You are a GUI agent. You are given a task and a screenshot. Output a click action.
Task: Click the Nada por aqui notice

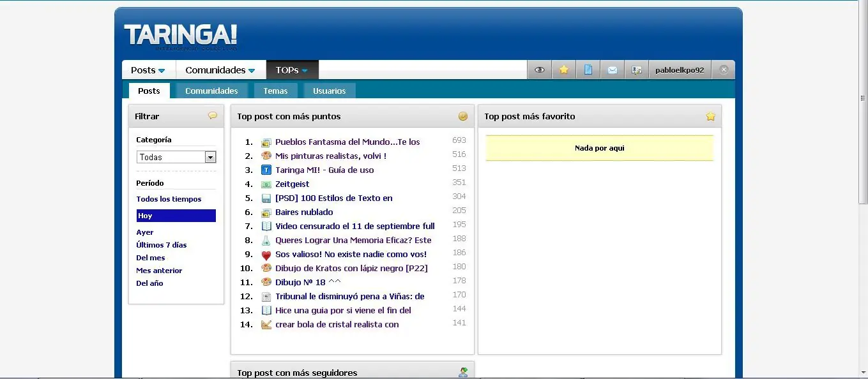(x=600, y=148)
